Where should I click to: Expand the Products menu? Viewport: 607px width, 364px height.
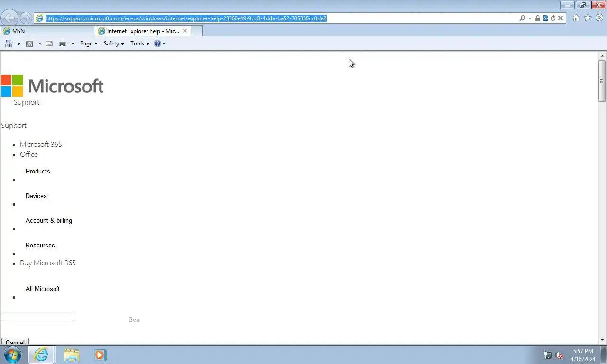38,171
